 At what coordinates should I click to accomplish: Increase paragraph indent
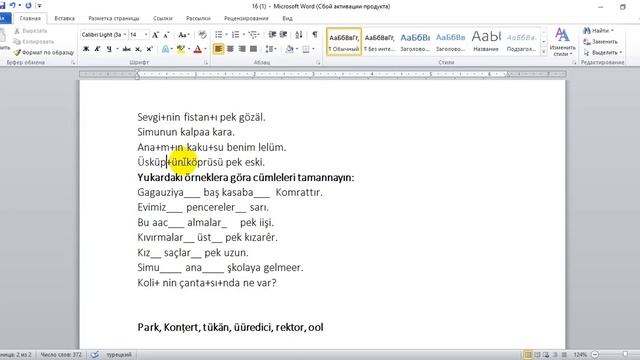point(283,35)
